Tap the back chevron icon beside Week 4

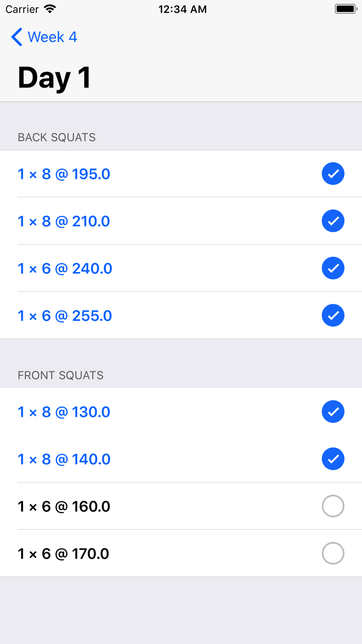17,37
